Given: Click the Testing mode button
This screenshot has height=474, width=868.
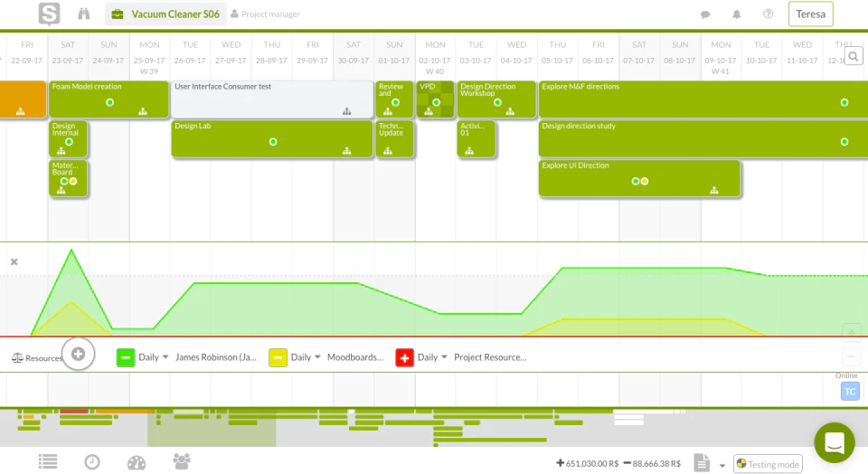Looking at the screenshot, I should pyautogui.click(x=768, y=464).
